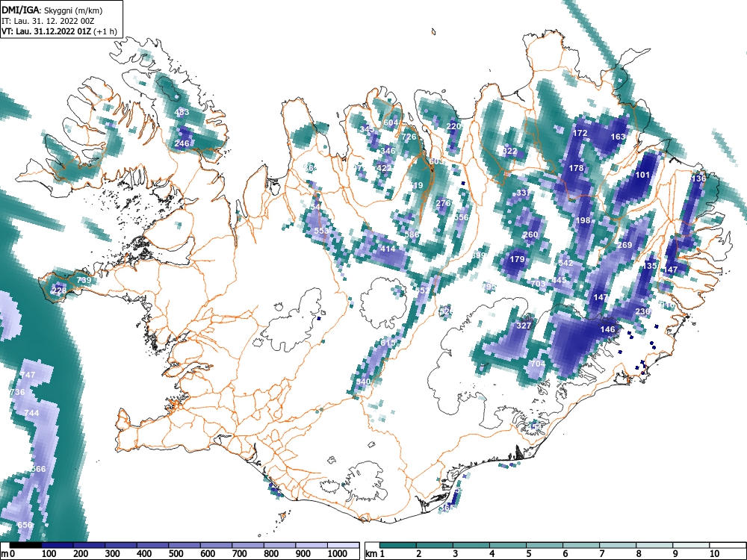The image size is (747, 560).
Task: Click the visibility value 345 on the map
Action: (367, 129)
